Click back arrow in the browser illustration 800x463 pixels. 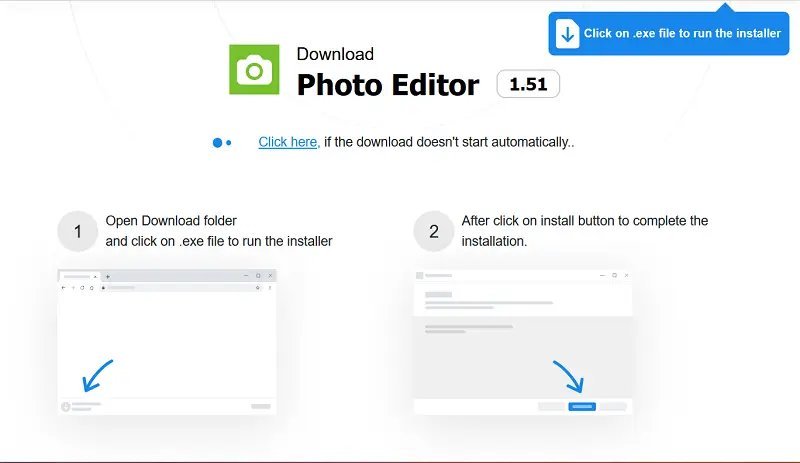[x=64, y=287]
